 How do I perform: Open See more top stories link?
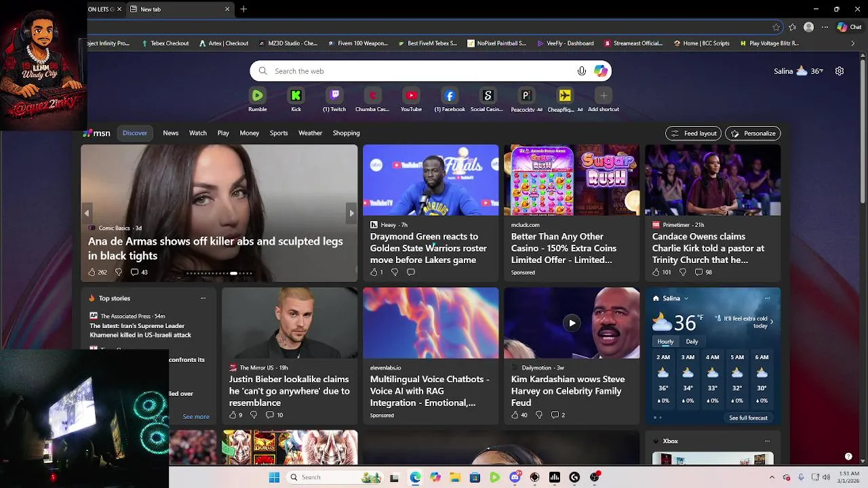(x=196, y=417)
